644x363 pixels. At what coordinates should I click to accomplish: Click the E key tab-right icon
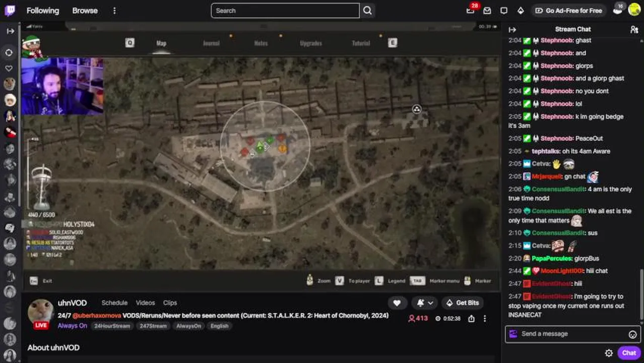pos(393,43)
